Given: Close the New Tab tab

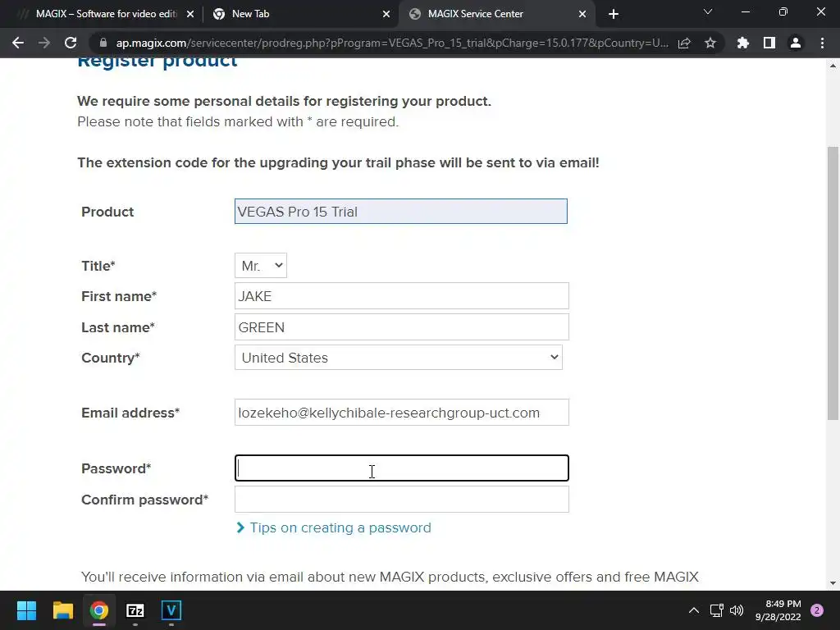Looking at the screenshot, I should coord(386,14).
